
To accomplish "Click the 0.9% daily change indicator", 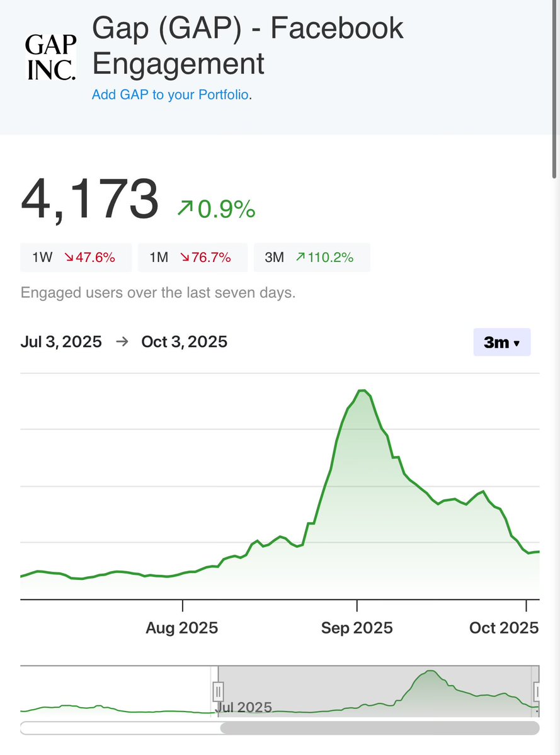I will (216, 208).
